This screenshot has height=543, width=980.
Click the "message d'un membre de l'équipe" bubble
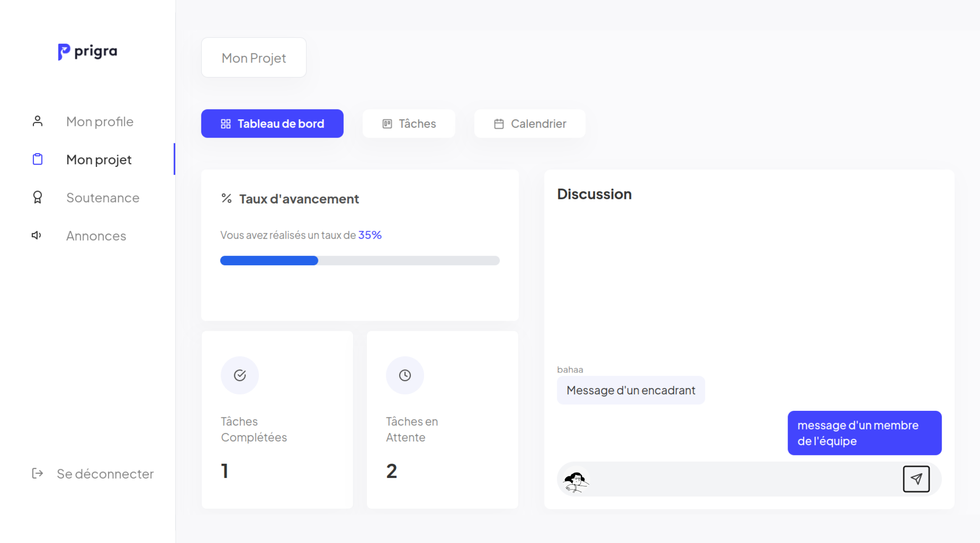[865, 433]
